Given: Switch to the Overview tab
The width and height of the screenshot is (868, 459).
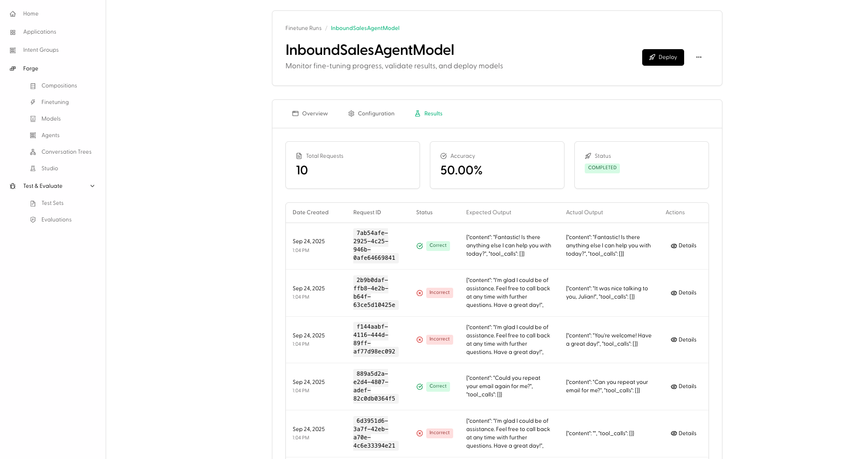Looking at the screenshot, I should [310, 114].
